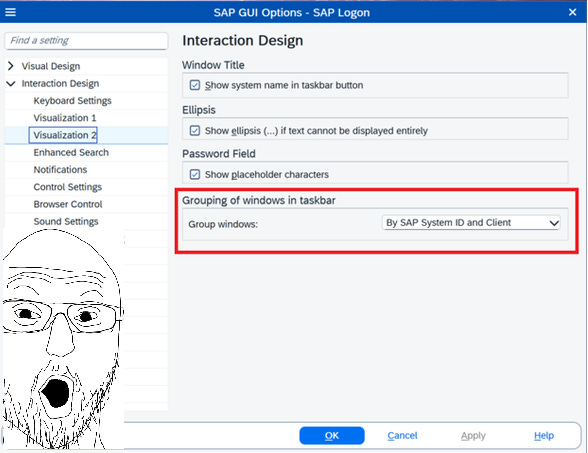588x453 pixels.
Task: Open Notifications settings
Action: 60,170
